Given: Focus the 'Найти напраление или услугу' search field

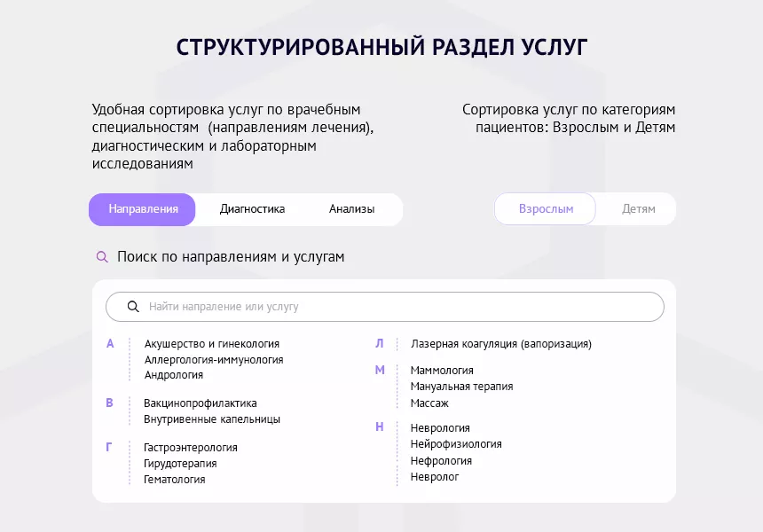Looking at the screenshot, I should click(x=385, y=307).
